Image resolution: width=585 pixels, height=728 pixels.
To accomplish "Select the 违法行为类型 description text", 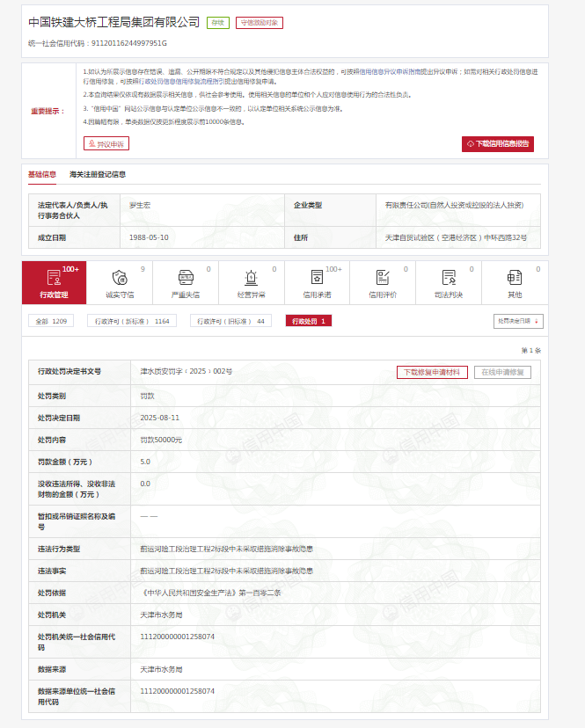I will pyautogui.click(x=227, y=550).
